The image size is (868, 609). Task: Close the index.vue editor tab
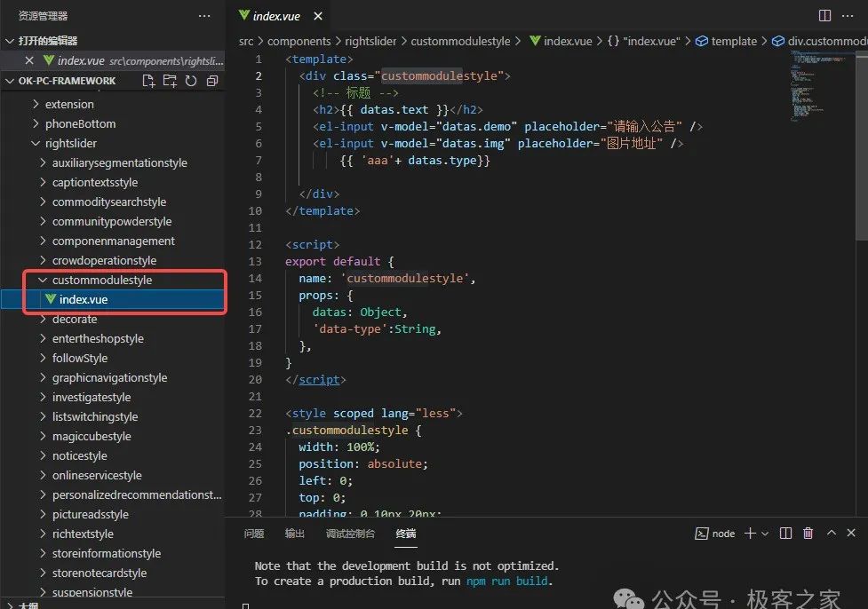(318, 16)
